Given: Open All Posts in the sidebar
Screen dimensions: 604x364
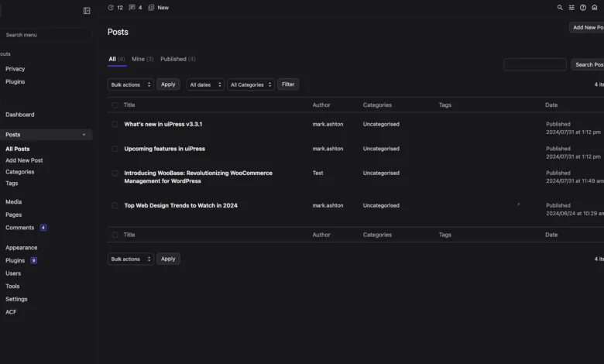Looking at the screenshot, I should coord(17,149).
